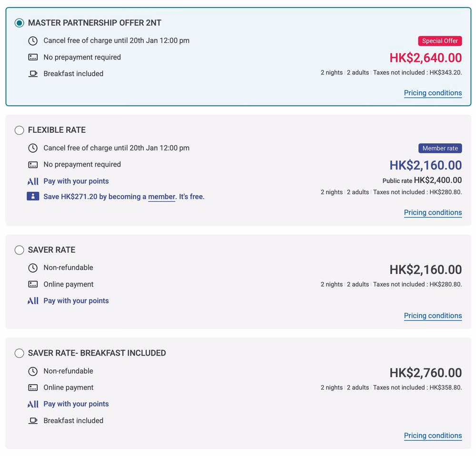Click the clock icon on MASTER PARTNERSHIP OFFER 2NT
The width and height of the screenshot is (476, 456).
point(33,41)
